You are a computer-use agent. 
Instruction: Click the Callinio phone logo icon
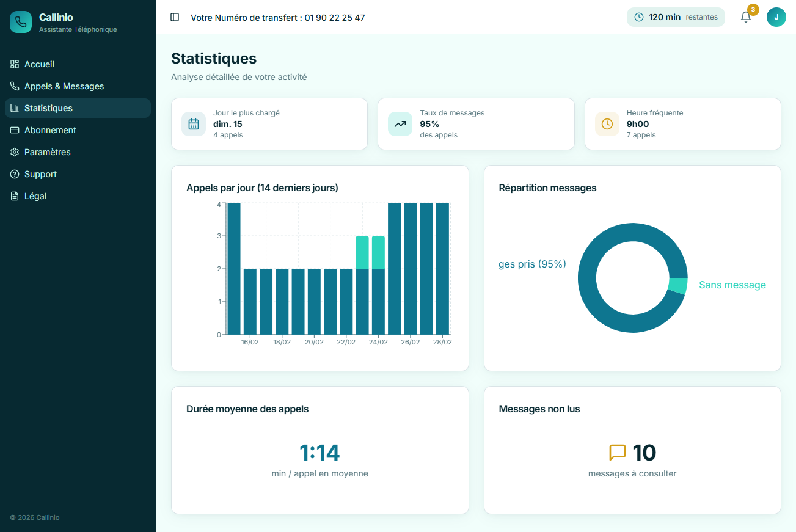21,22
